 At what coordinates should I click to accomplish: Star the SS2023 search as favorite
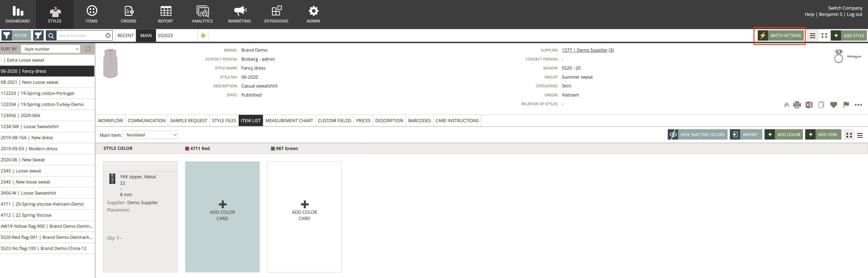203,35
